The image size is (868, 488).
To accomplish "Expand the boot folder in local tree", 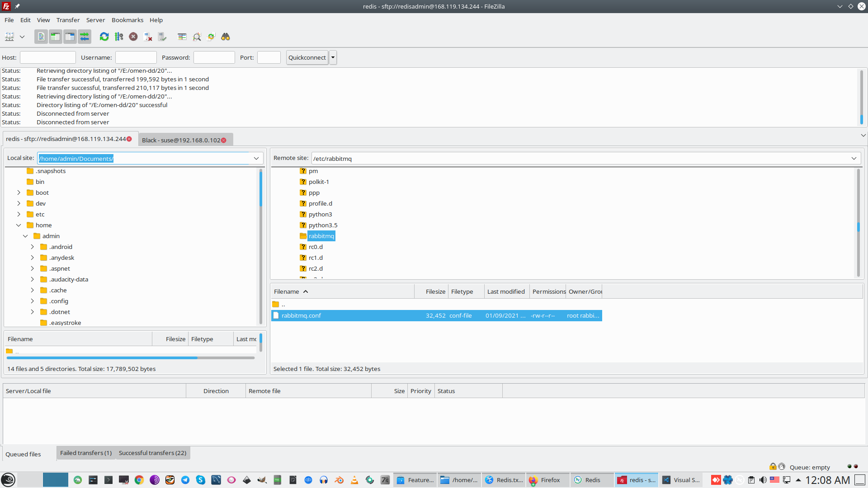I will click(19, 192).
